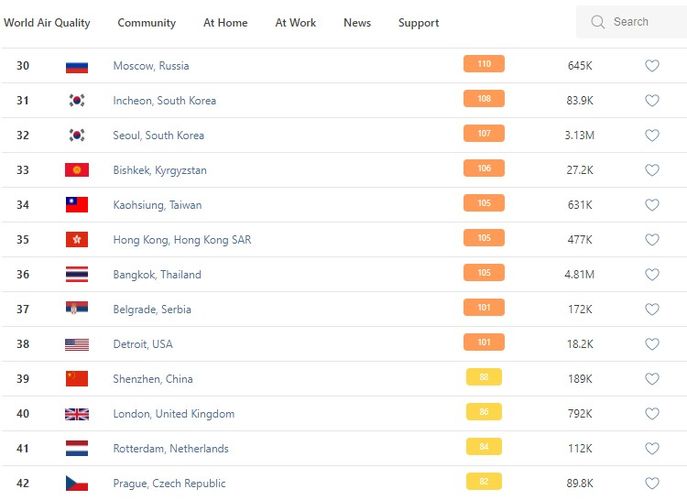This screenshot has width=687, height=500.
Task: Open the At Home menu
Action: point(225,23)
